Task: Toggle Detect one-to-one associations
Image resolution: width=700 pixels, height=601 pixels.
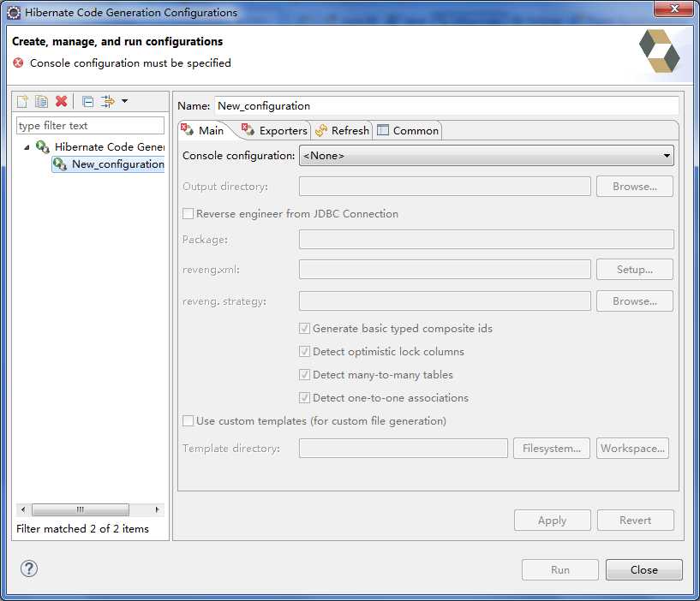Action: (x=304, y=398)
